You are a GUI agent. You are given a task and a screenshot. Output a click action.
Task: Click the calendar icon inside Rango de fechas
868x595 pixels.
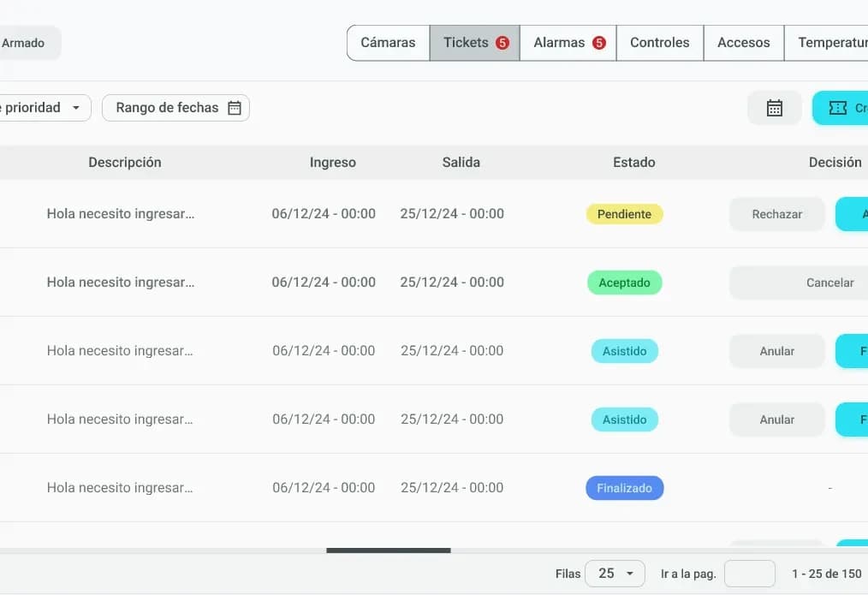coord(235,108)
